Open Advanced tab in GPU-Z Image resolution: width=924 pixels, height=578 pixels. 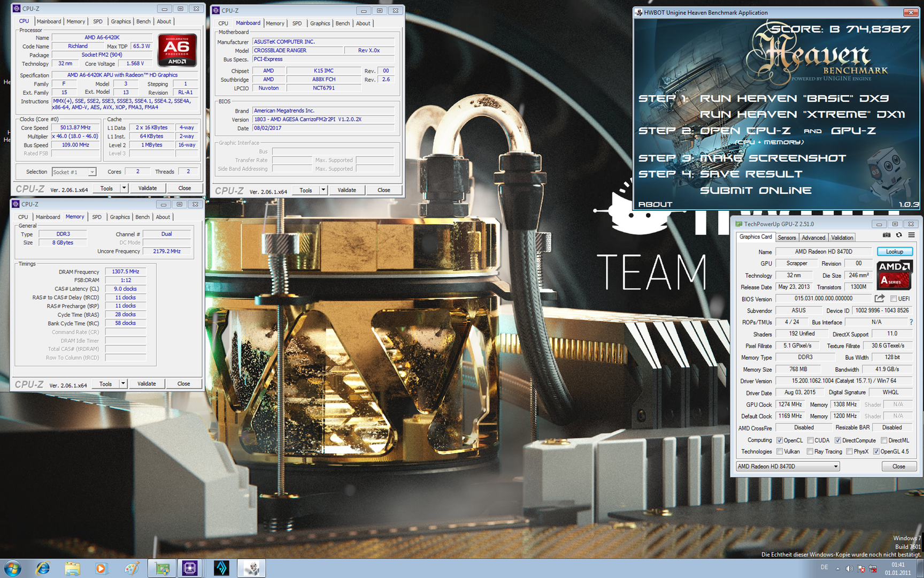[813, 238]
